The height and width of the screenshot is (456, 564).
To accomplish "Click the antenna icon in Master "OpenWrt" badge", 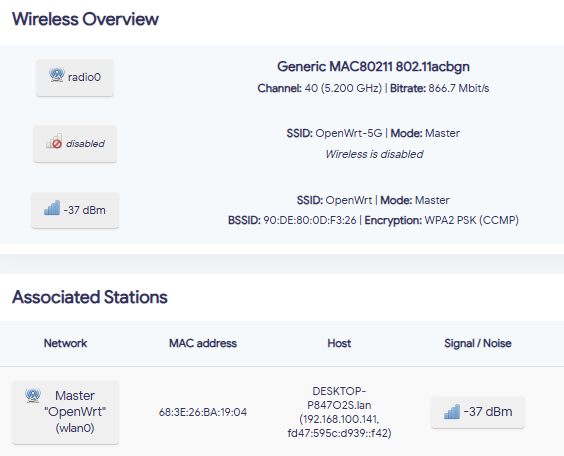I will (x=33, y=396).
